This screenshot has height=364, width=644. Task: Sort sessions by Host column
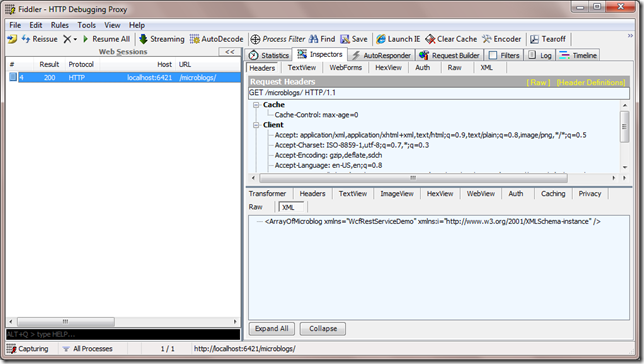point(138,65)
